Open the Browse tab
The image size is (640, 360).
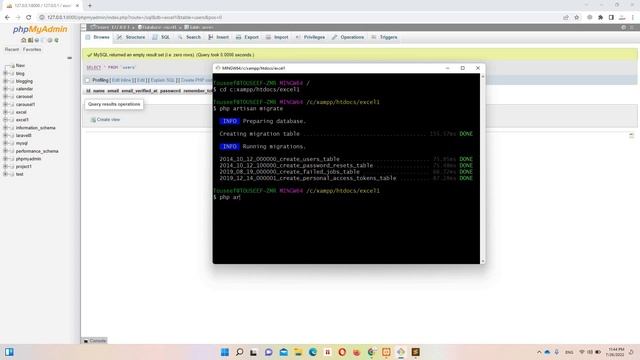[98, 37]
